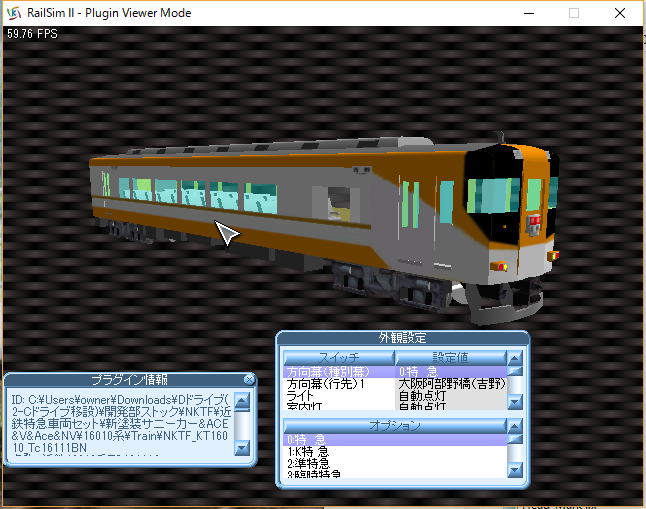Click the train's red front emblem
Screen dimensions: 646x509
coord(533,223)
